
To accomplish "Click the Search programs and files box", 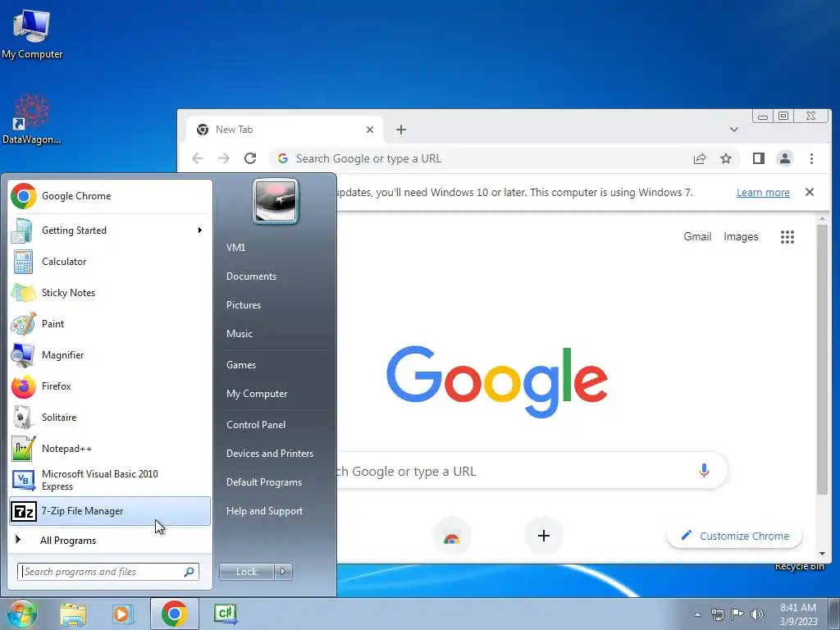I will pyautogui.click(x=108, y=572).
